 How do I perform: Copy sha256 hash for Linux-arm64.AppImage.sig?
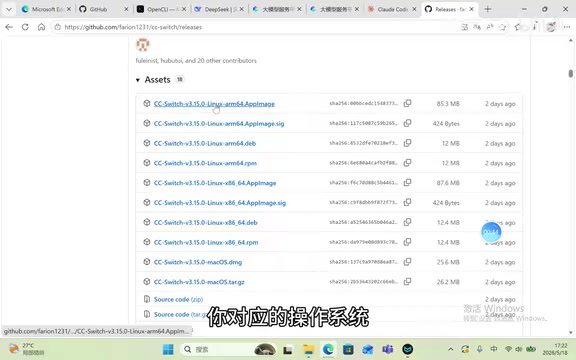(x=407, y=123)
